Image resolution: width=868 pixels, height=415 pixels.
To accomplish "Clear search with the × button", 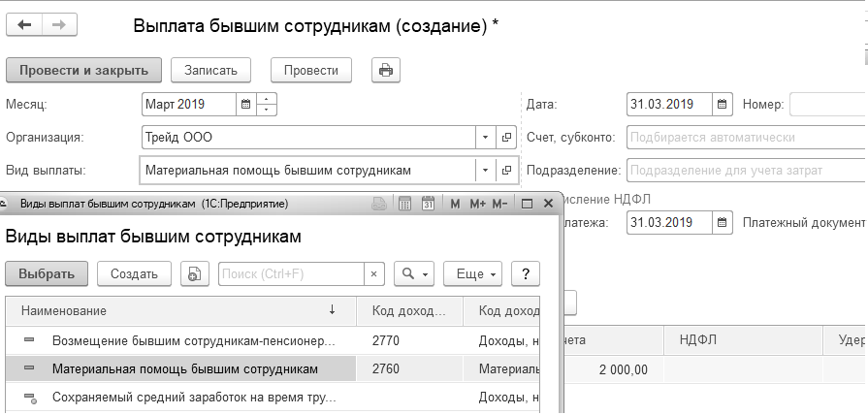I will point(374,273).
